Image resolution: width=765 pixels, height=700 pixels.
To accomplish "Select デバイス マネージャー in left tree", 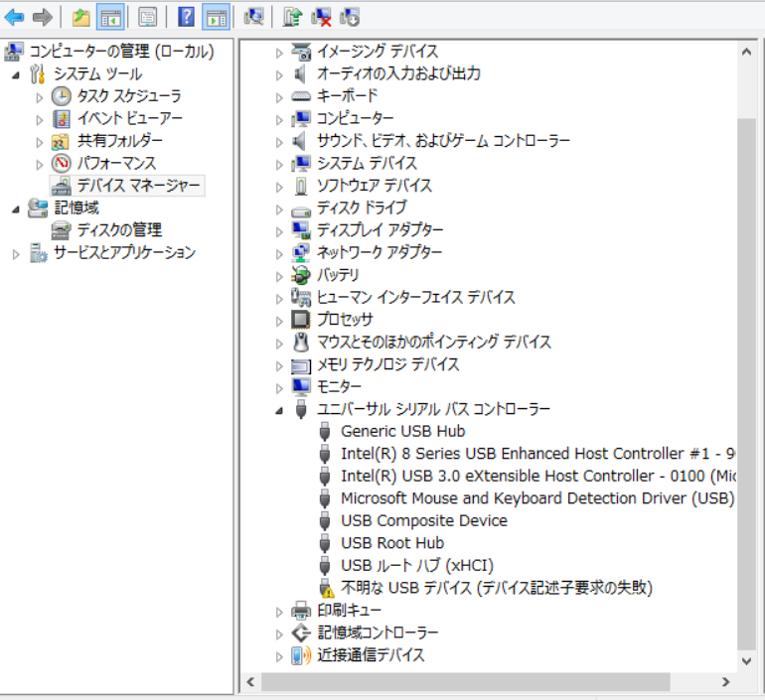I will (138, 186).
